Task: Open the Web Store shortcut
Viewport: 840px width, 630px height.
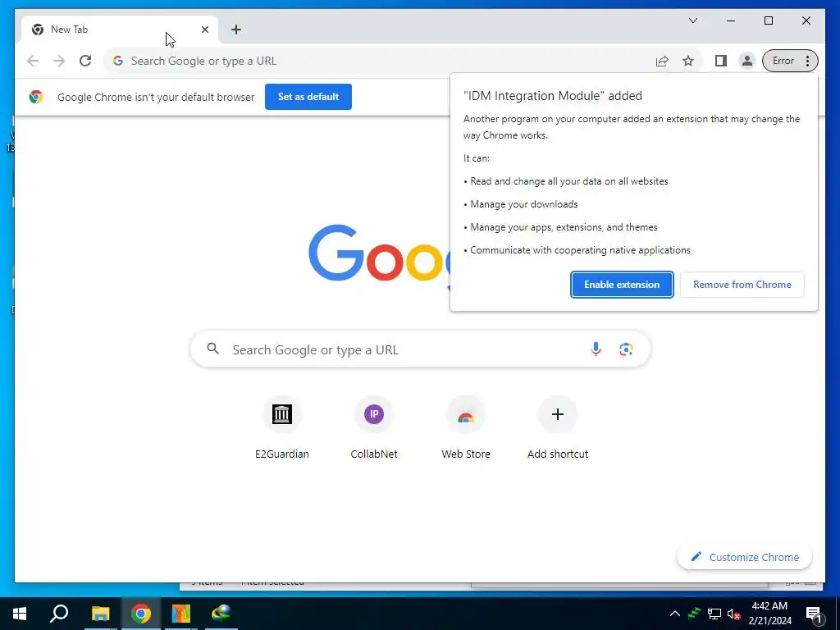Action: (x=466, y=429)
